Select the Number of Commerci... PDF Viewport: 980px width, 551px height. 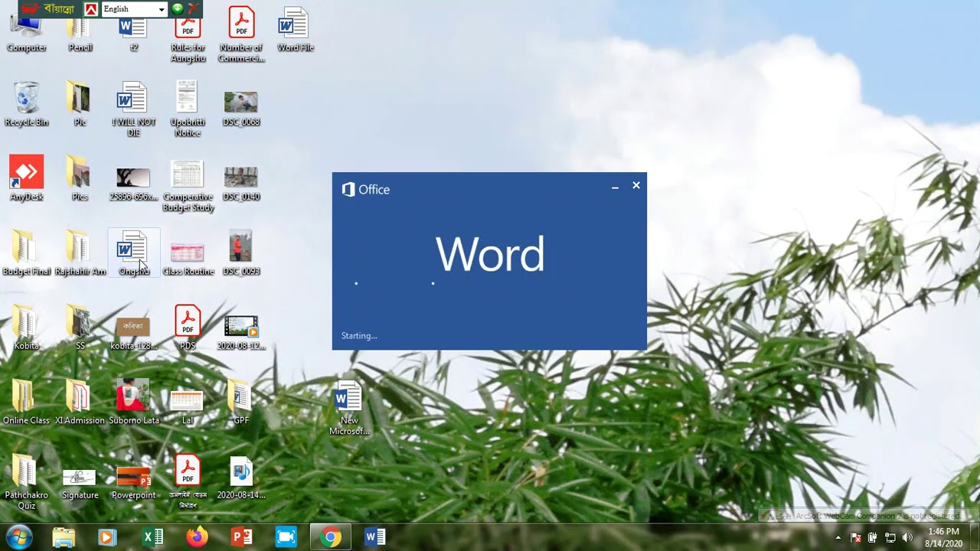(241, 34)
